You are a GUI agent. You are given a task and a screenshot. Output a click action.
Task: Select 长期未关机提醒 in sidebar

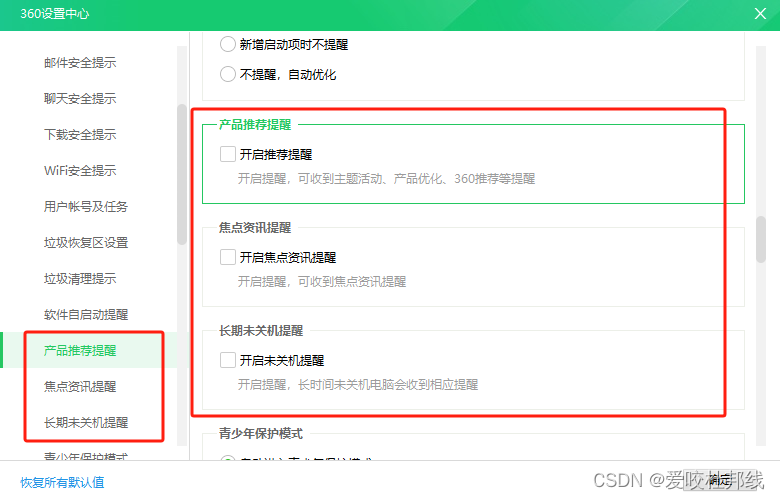coord(86,422)
